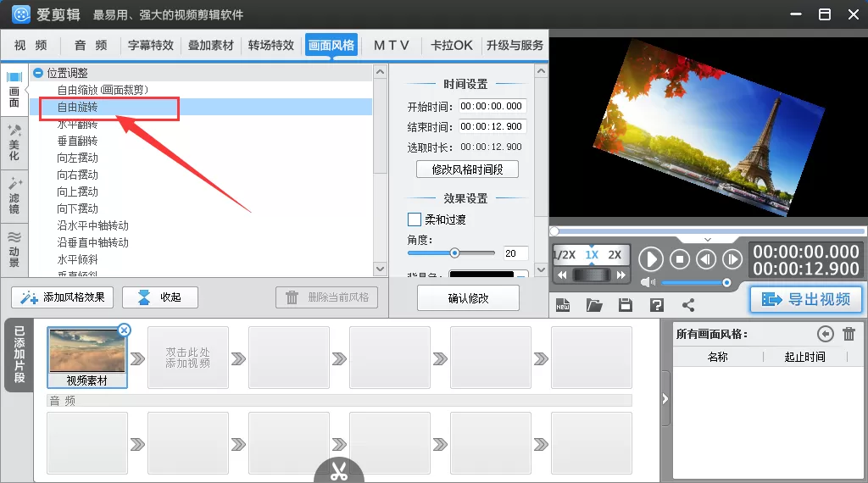Save project with disk icon

tap(626, 305)
